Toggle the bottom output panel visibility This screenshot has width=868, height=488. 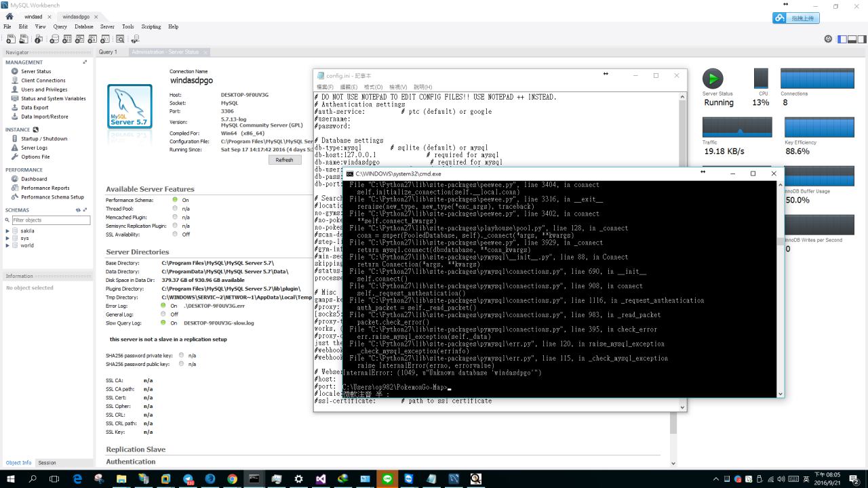coord(852,39)
